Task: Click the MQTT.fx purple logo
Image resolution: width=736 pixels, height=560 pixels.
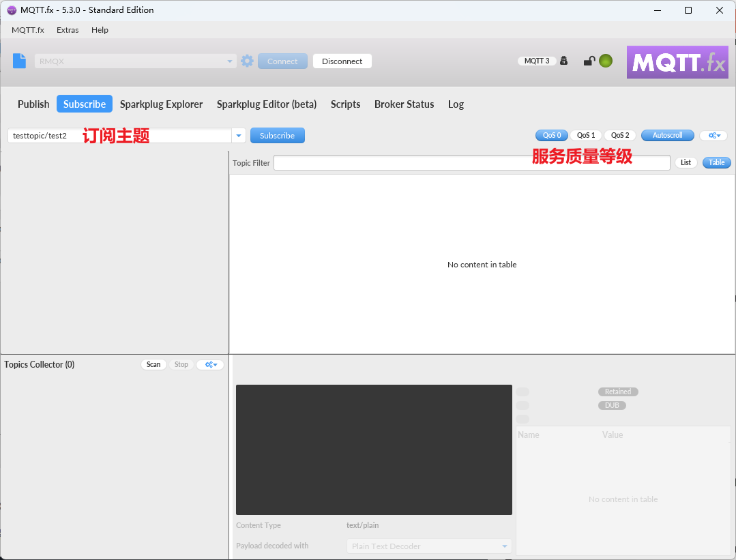Action: click(677, 62)
